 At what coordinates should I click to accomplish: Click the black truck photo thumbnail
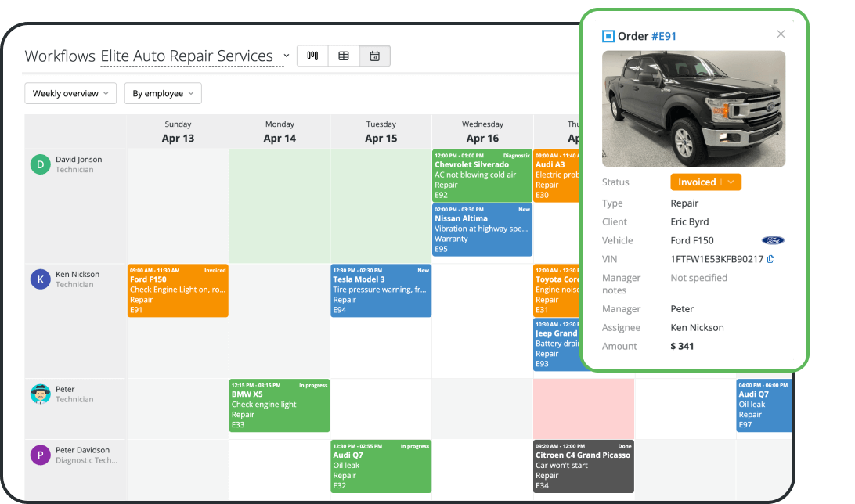pyautogui.click(x=694, y=109)
